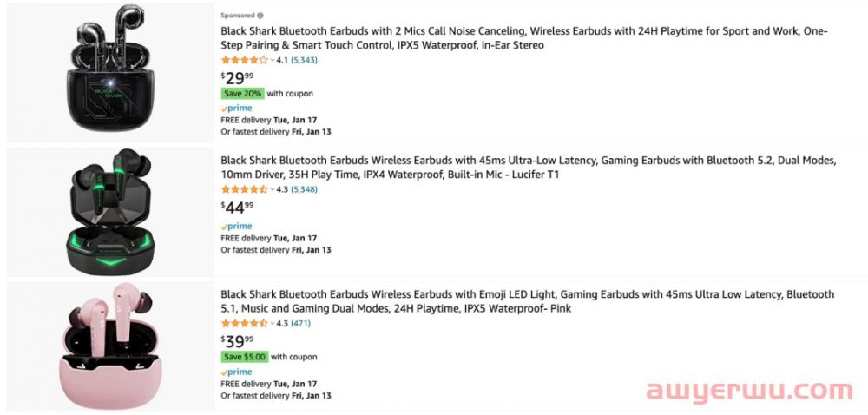Expand rating breakdown arrow beside 4.1
This screenshot has width=868, height=415.
(272, 60)
